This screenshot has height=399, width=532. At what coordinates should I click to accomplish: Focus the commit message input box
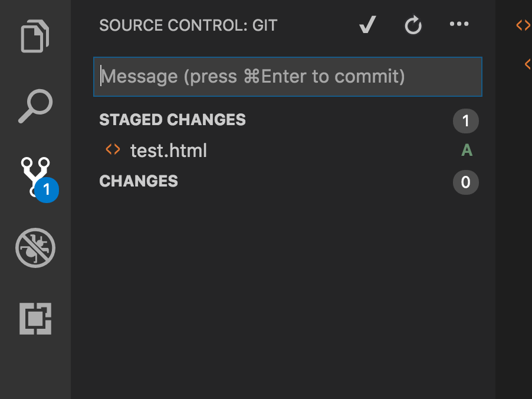288,77
